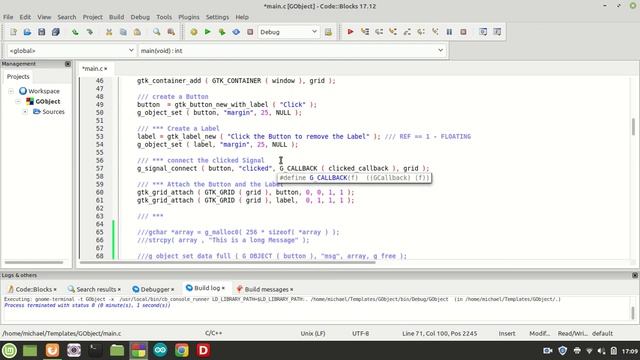
Task: Launch Arduino IDE from the taskbar
Action: click(160, 350)
